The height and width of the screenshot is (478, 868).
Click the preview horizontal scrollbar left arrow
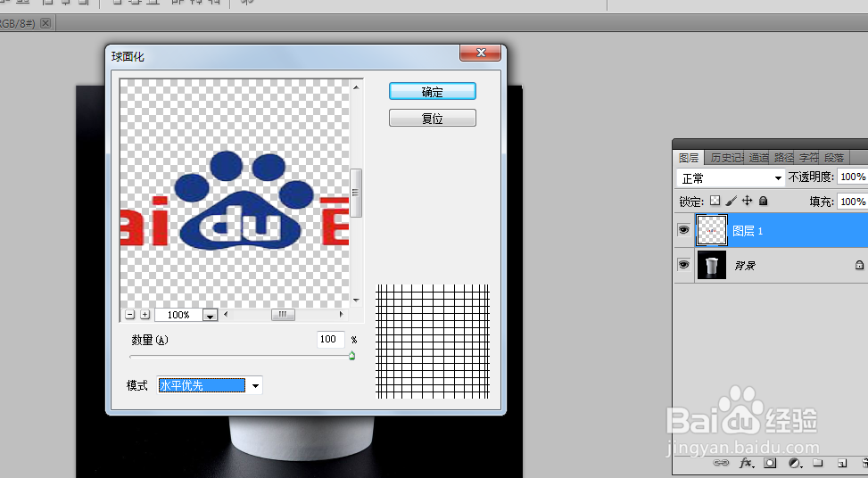[226, 314]
